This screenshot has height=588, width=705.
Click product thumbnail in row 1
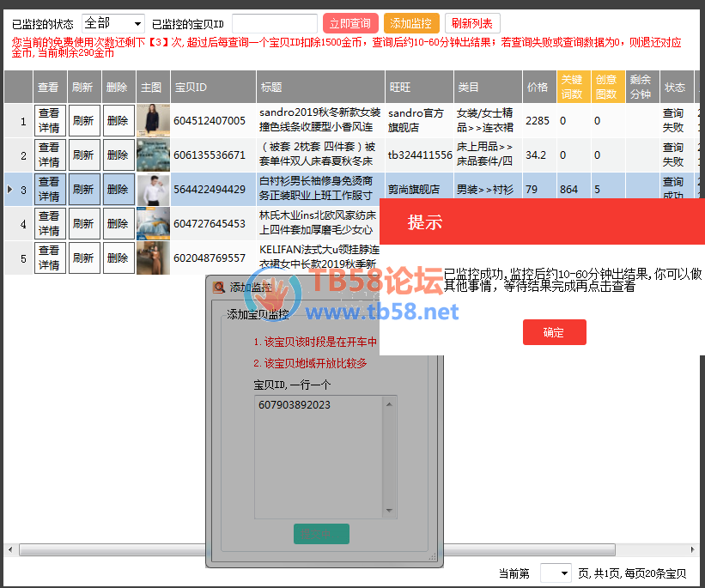153,121
